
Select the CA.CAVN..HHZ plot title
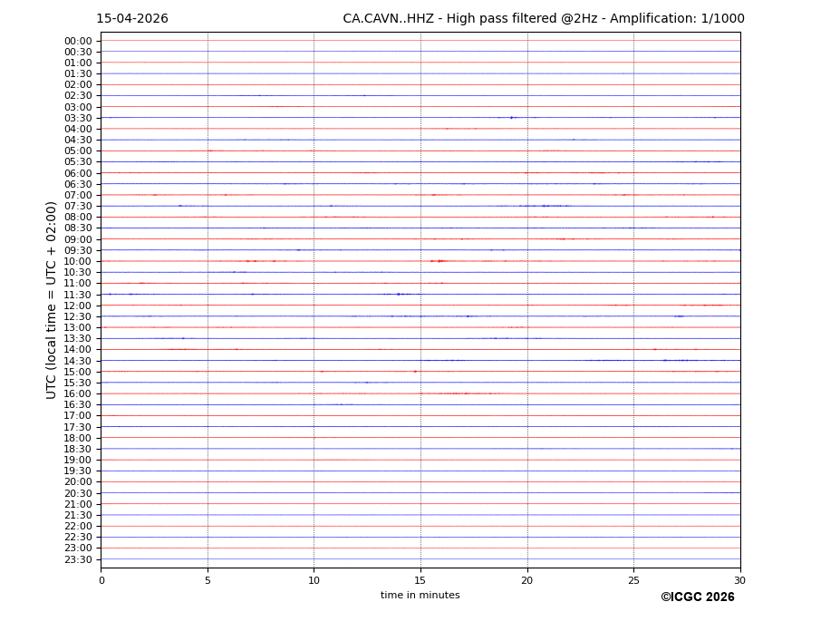click(543, 19)
